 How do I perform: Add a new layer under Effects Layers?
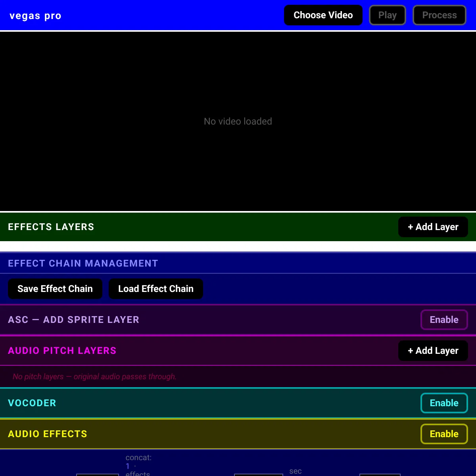coord(433,227)
